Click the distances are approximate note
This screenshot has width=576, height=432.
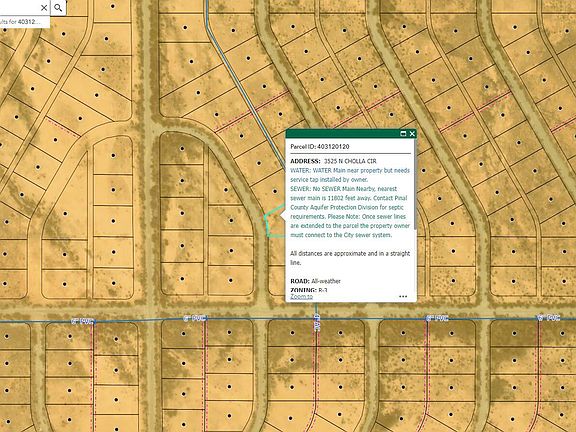pyautogui.click(x=350, y=258)
